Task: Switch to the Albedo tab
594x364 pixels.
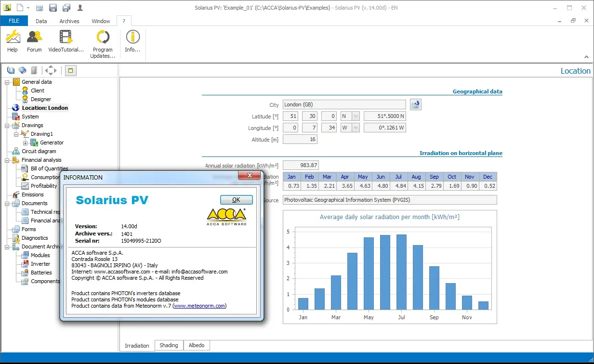Action: tap(197, 345)
